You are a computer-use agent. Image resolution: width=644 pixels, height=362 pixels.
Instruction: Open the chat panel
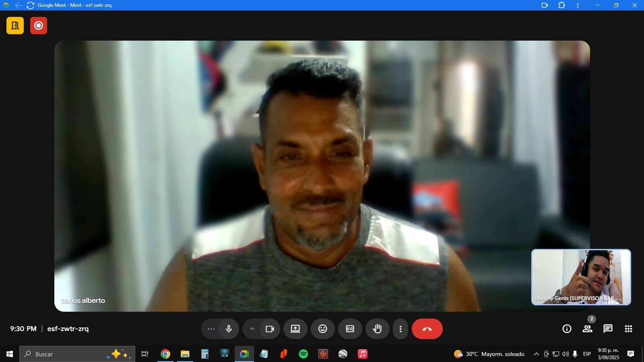coord(608,329)
